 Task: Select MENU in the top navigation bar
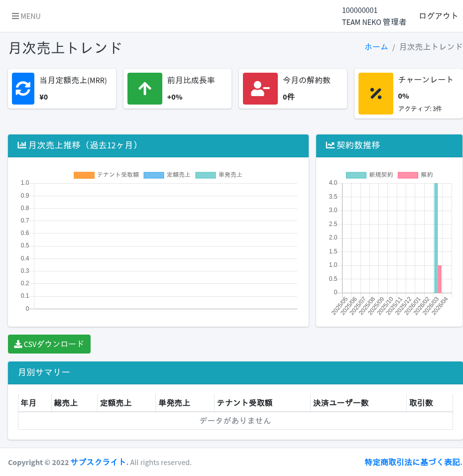pyautogui.click(x=26, y=16)
